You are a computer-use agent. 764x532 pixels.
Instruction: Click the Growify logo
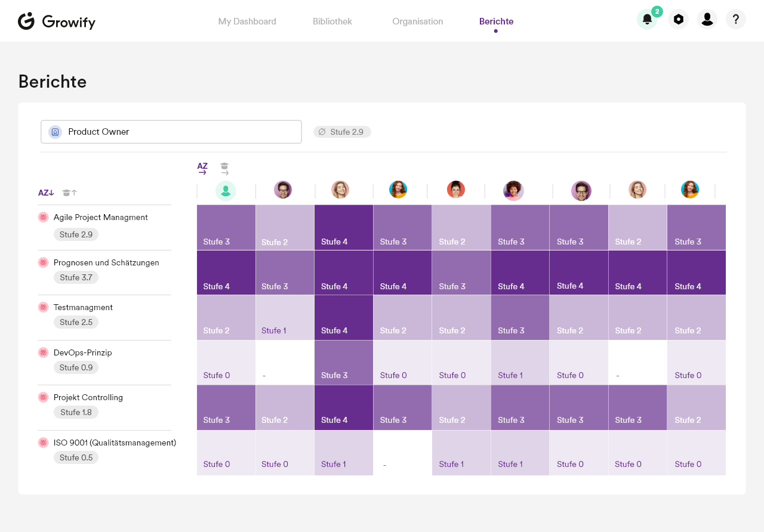tap(57, 21)
